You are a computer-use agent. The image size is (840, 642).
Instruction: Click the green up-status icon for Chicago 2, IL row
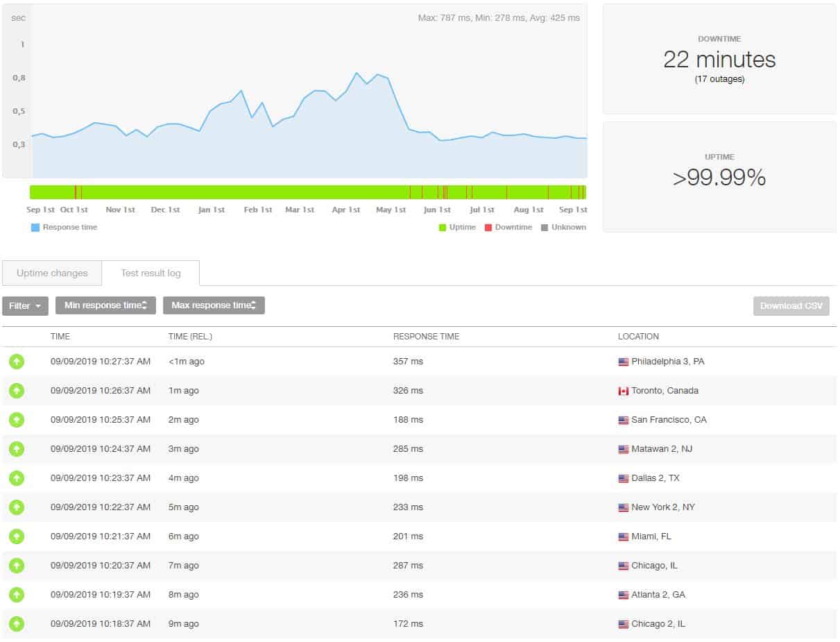click(x=17, y=624)
